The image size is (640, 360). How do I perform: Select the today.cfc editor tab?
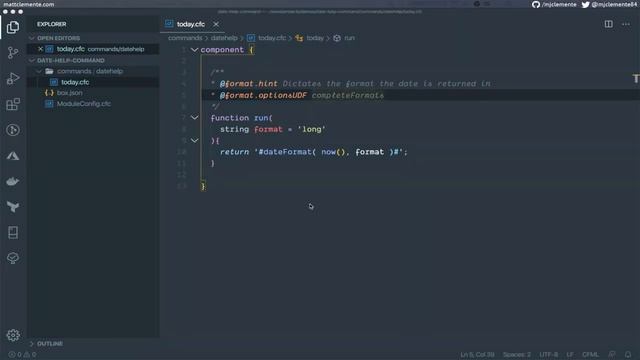coord(191,24)
